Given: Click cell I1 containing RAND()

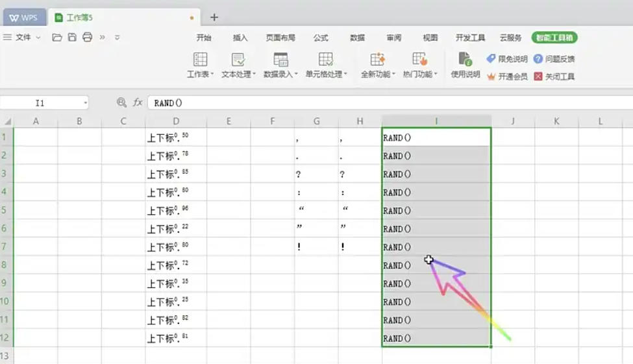Looking at the screenshot, I should [x=436, y=137].
